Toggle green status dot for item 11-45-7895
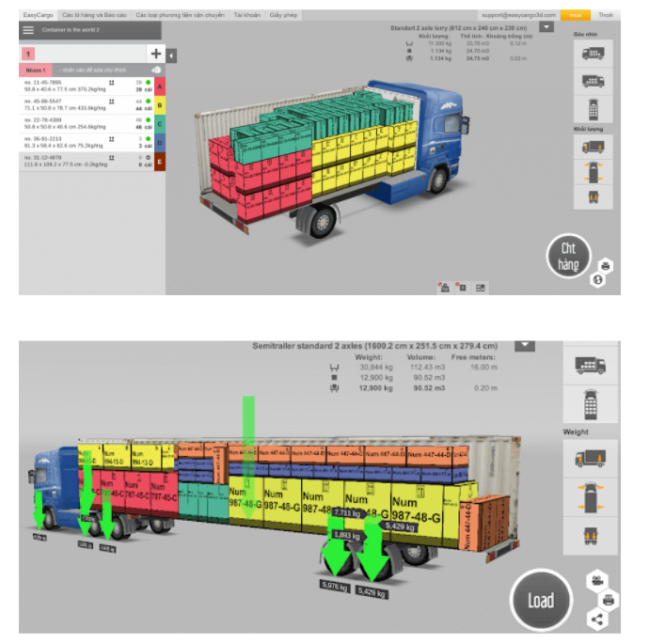Screen dimensions: 649x644 [148, 83]
